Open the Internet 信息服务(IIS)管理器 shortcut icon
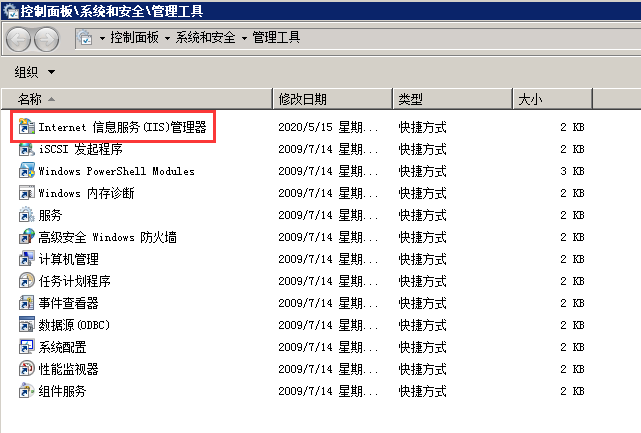 coord(27,127)
